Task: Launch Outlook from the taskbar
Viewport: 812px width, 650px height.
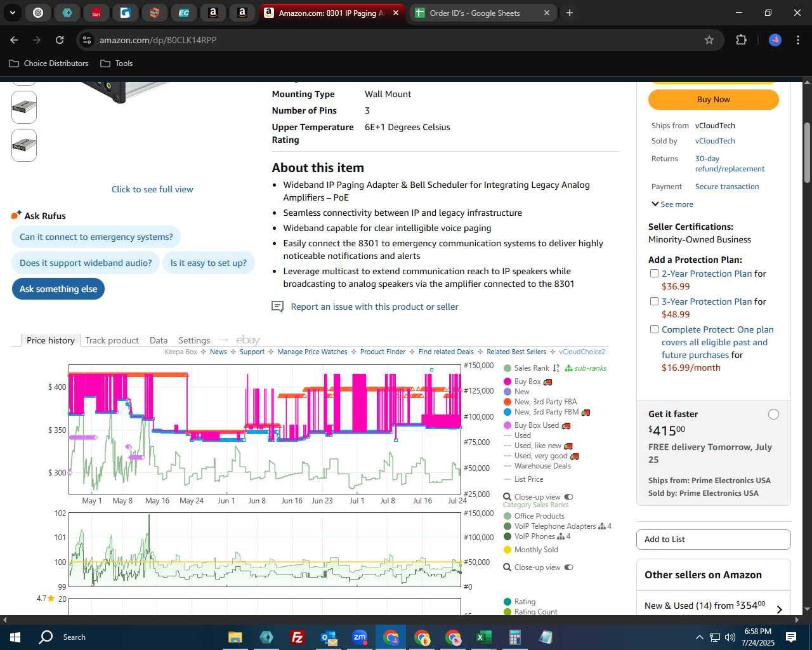Action: 329,637
